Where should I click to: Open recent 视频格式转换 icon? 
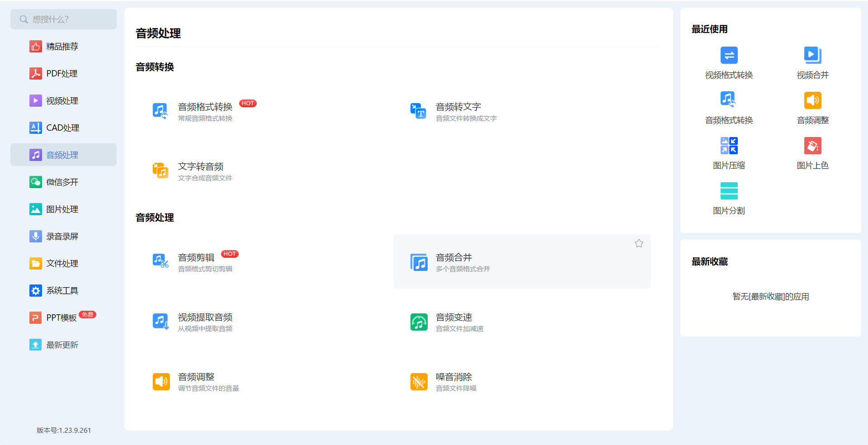point(729,55)
